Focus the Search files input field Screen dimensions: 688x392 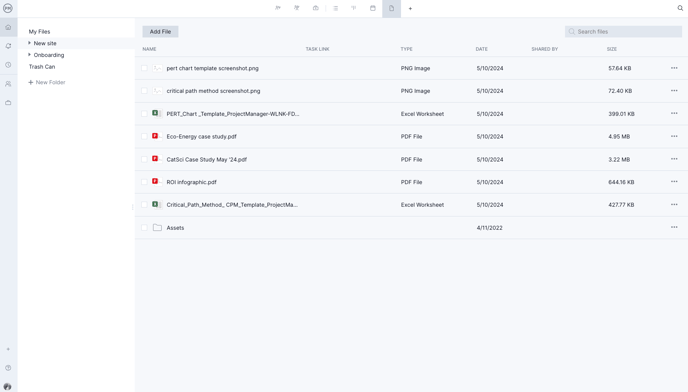[x=623, y=32]
